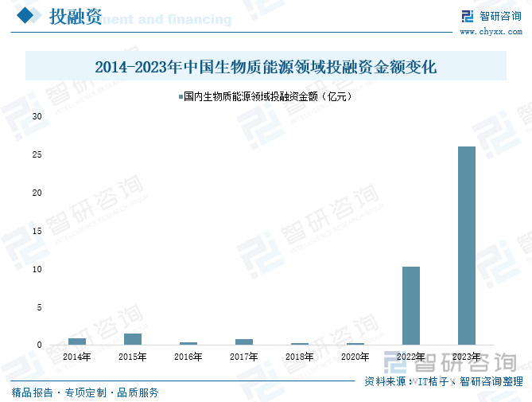Click y-axis value 0
Image resolution: width=532 pixels, height=402 pixels.
point(39,345)
